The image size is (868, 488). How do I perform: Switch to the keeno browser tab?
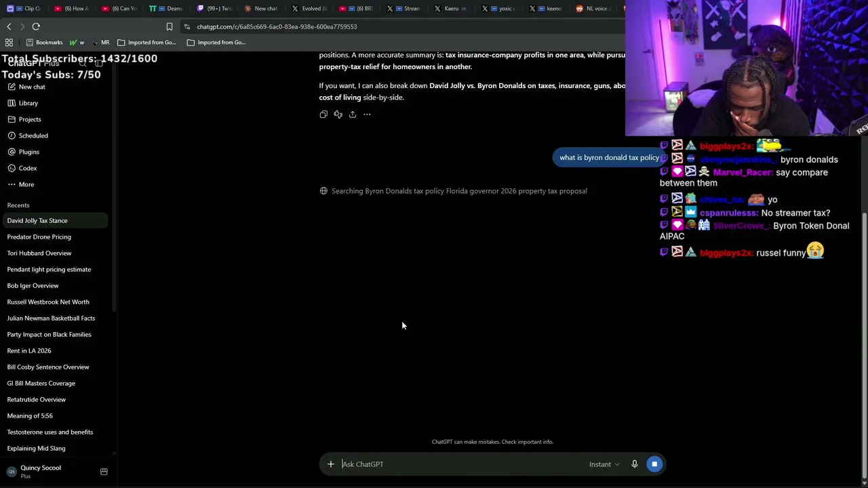[x=546, y=9]
